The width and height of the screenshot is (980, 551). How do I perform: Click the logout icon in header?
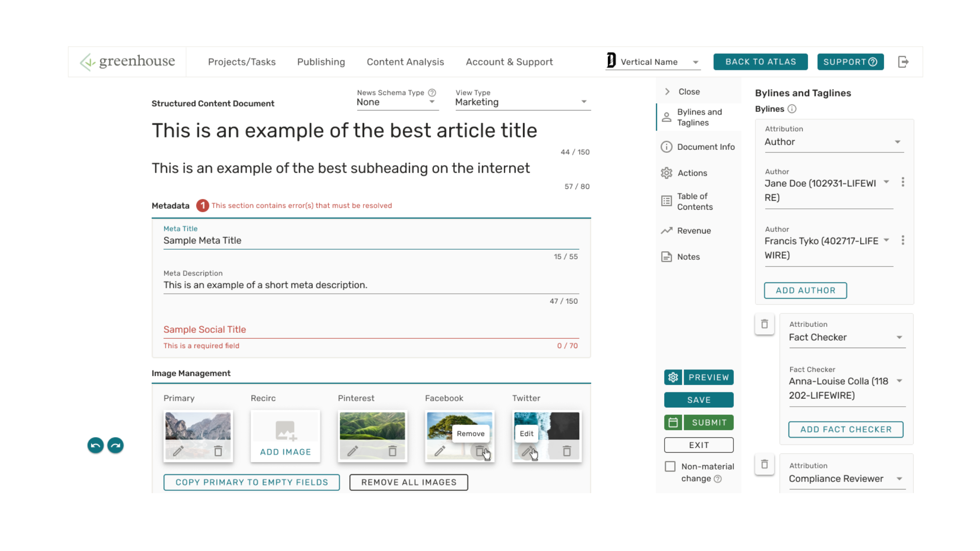pos(903,62)
